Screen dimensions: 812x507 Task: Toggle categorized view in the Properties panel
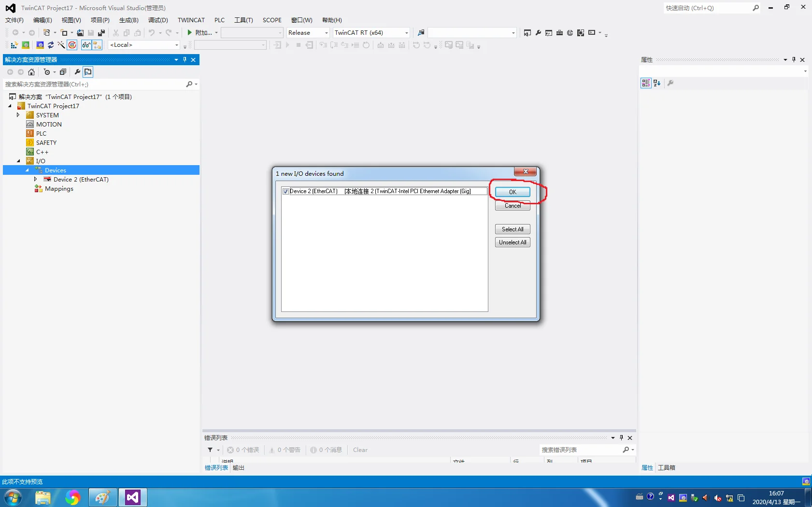click(x=646, y=83)
